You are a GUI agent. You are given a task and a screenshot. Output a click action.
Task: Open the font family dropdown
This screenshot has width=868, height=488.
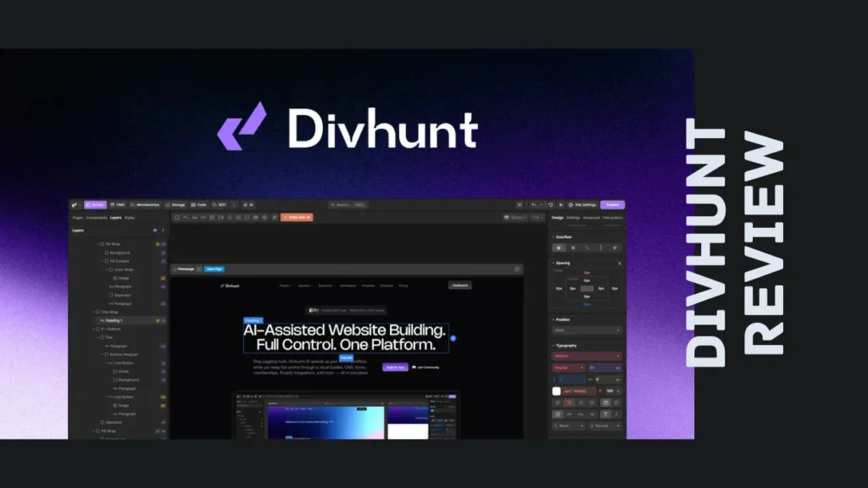click(587, 356)
